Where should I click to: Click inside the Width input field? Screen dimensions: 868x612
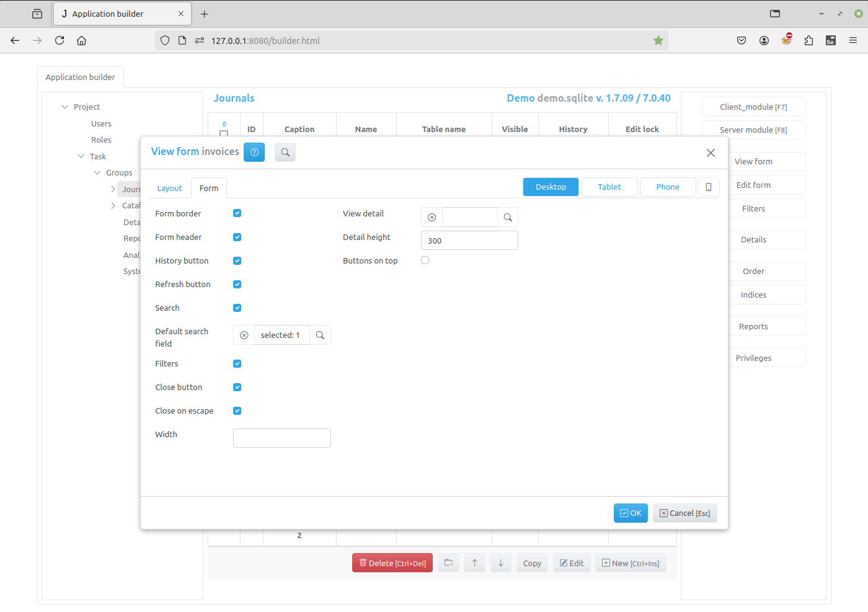[281, 438]
